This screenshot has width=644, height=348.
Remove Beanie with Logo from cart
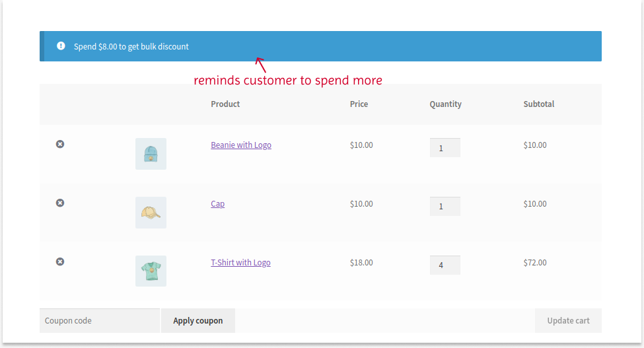60,144
